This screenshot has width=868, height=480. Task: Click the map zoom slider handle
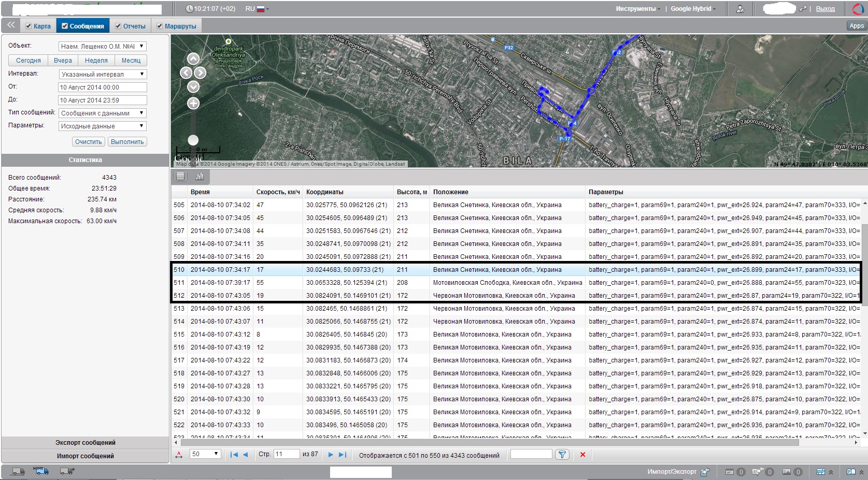(x=193, y=140)
